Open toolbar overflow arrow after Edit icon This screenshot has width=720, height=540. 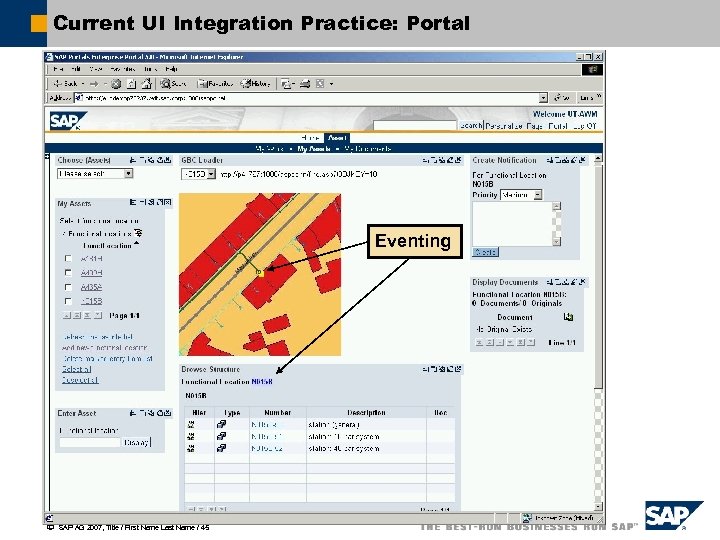point(331,84)
